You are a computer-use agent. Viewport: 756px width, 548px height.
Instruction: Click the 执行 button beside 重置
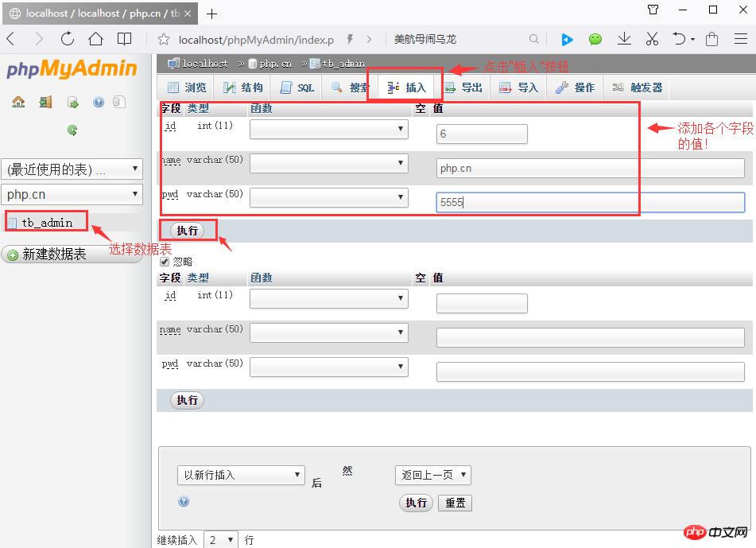[416, 503]
